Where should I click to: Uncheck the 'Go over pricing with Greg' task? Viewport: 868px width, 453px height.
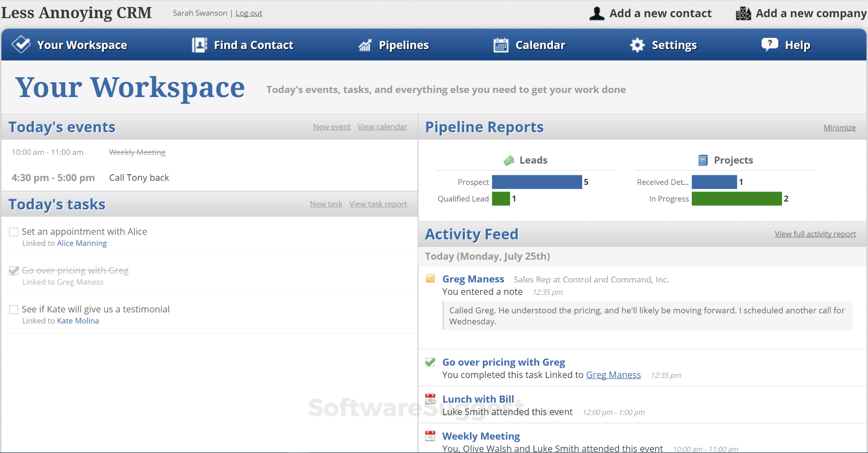tap(14, 271)
